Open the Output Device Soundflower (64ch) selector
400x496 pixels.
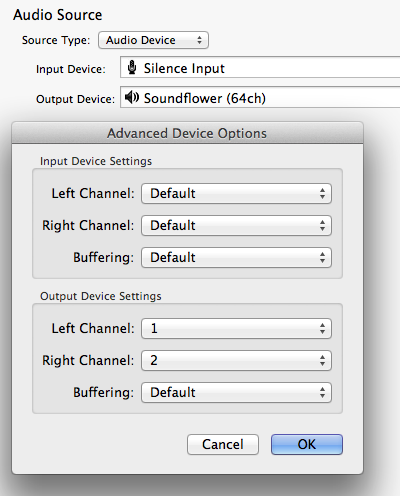[x=260, y=98]
